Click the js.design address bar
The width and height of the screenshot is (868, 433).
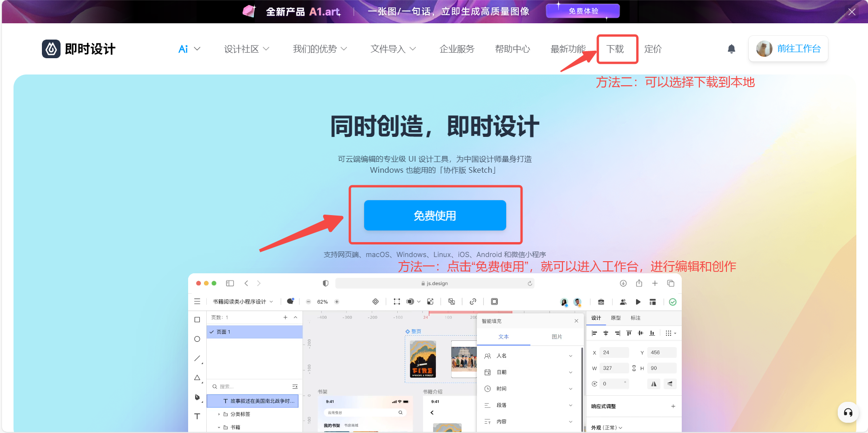434,283
